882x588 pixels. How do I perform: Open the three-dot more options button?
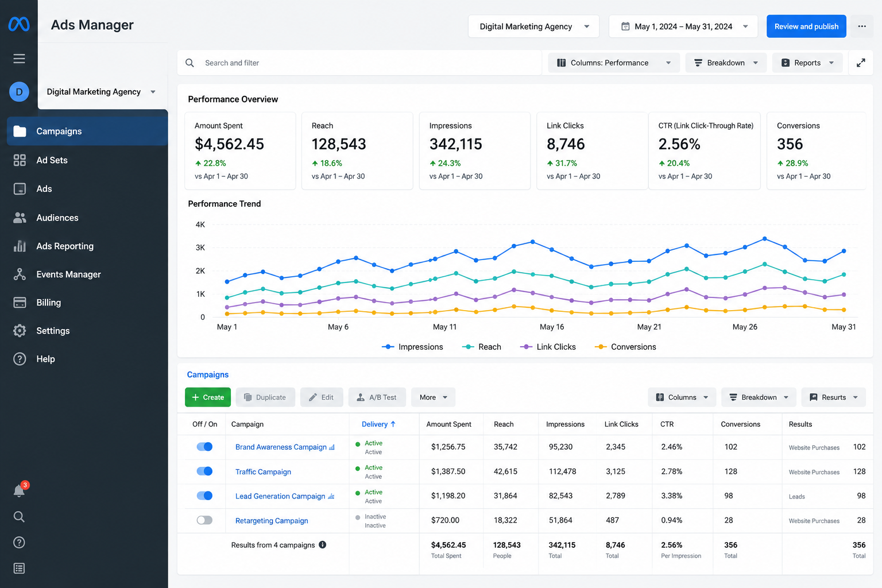(862, 26)
